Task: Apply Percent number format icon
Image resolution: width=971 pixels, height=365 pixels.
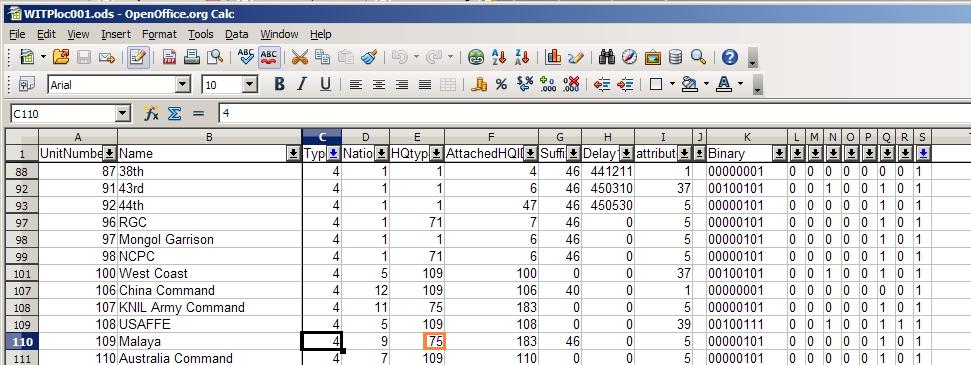Action: point(502,84)
